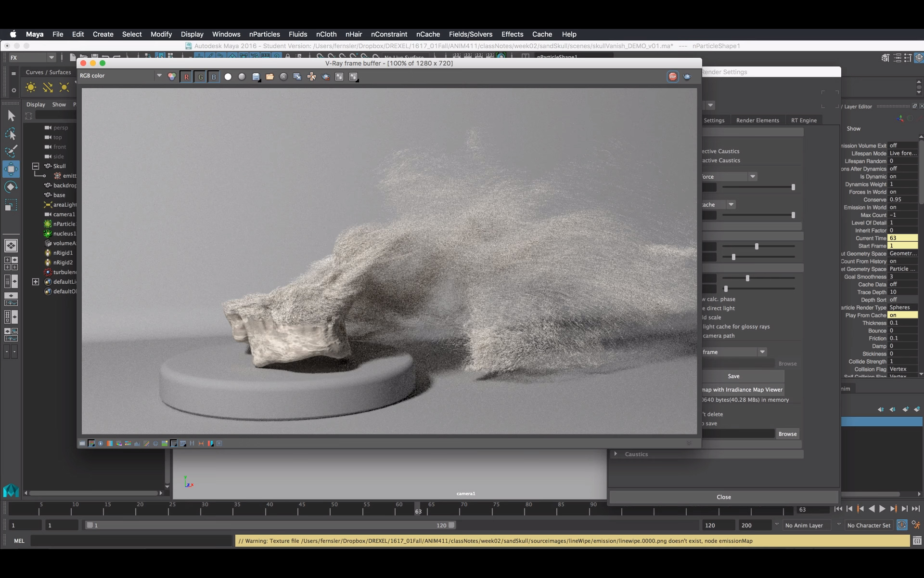Viewport: 924px width, 578px height.
Task: Select the Paint Selection tool
Action: coord(11,151)
